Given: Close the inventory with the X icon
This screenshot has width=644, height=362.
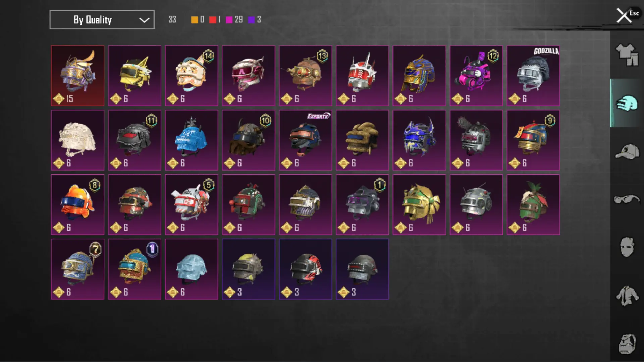Looking at the screenshot, I should tap(624, 15).
